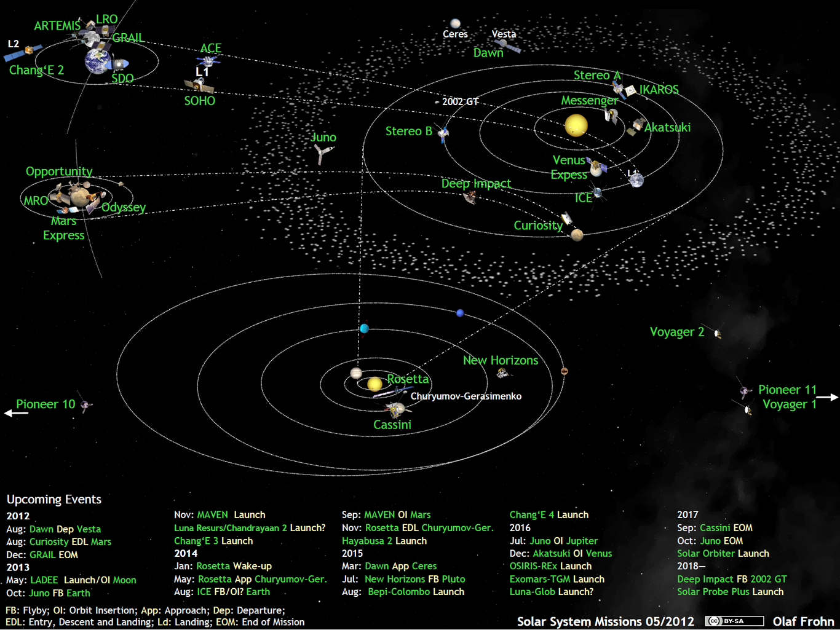
Task: Click "Aug: Curiosity EDL Mars" event
Action: 59,541
